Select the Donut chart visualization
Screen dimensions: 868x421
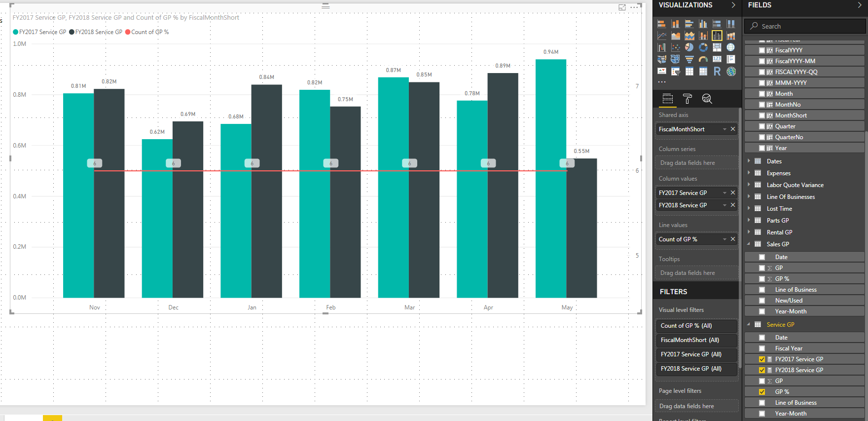pyautogui.click(x=703, y=47)
